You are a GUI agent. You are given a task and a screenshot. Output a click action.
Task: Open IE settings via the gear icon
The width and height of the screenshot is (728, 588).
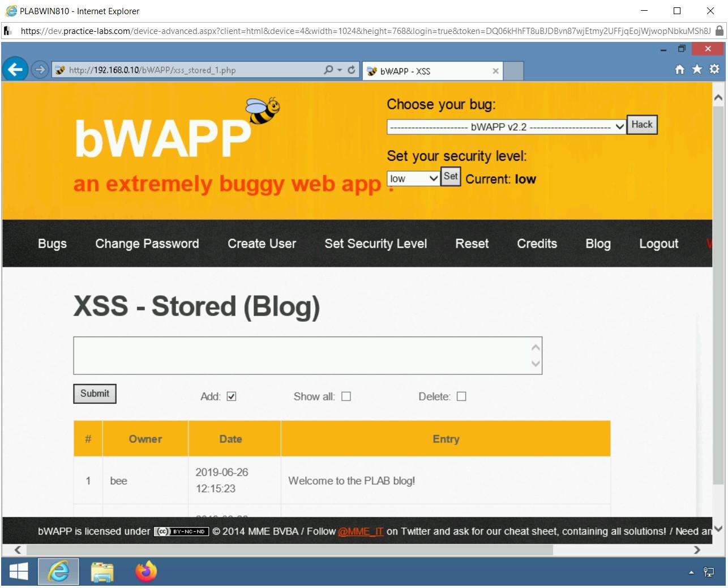pos(714,69)
